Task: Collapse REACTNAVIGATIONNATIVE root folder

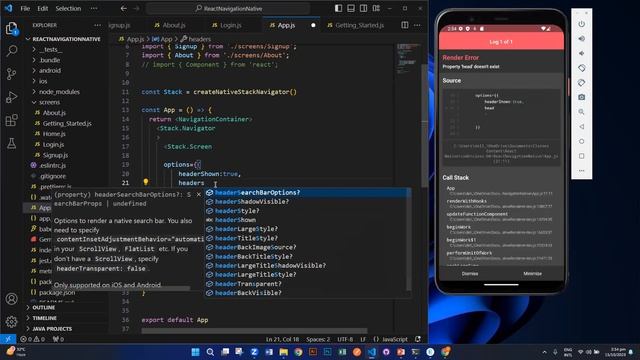Action: click(x=63, y=39)
